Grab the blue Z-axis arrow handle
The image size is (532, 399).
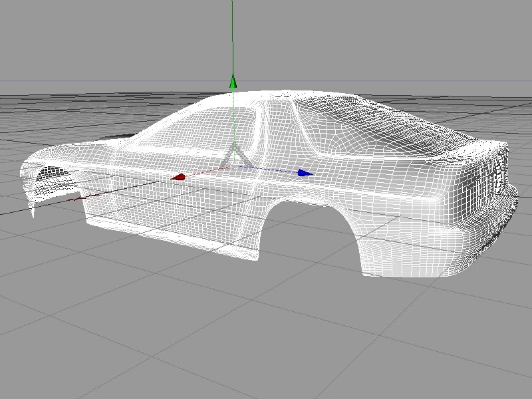[305, 173]
